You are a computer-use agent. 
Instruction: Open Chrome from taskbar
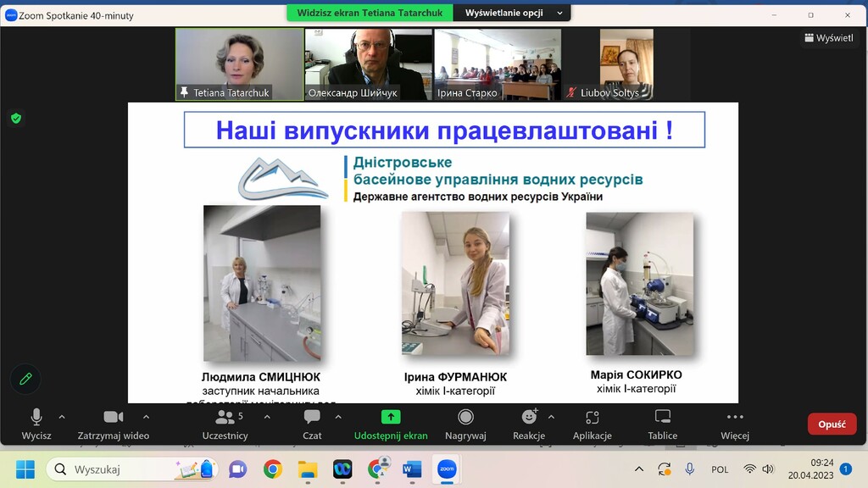point(272,469)
